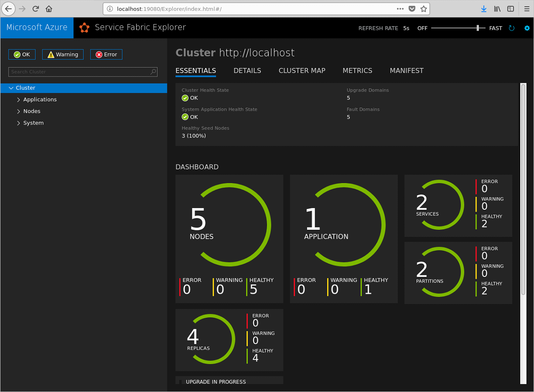Open the MANIFEST tab

pyautogui.click(x=406, y=71)
